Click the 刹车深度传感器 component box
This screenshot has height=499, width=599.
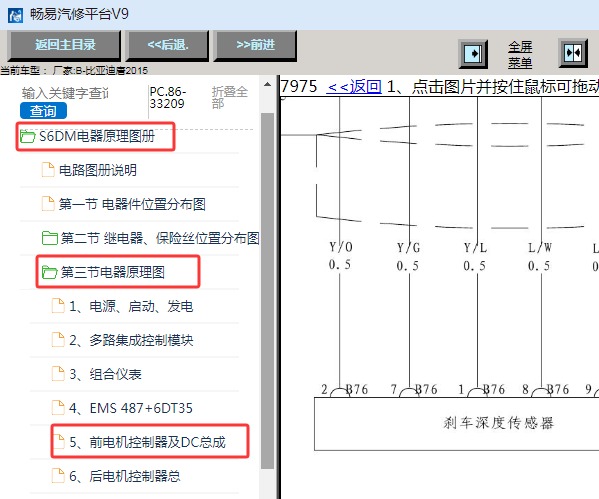pyautogui.click(x=457, y=424)
